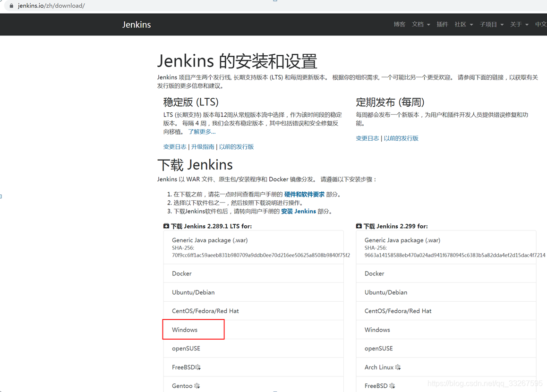Viewport: 547px width, 392px height.
Task: Select Arch Linux in the weekly list
Action: (446, 367)
